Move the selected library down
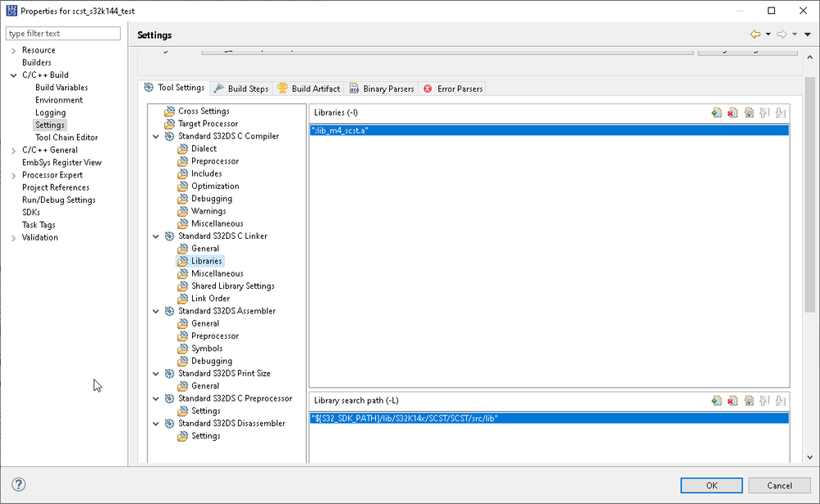This screenshot has height=504, width=820. tap(781, 112)
